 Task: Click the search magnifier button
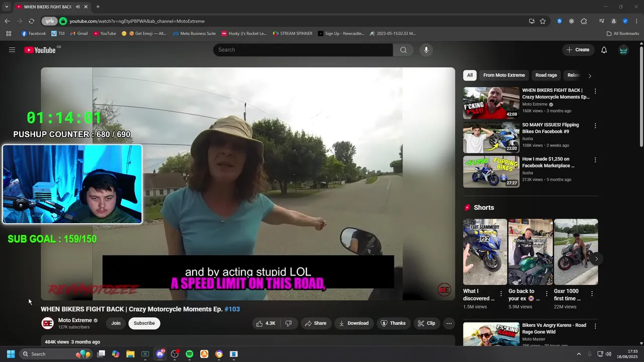403,50
